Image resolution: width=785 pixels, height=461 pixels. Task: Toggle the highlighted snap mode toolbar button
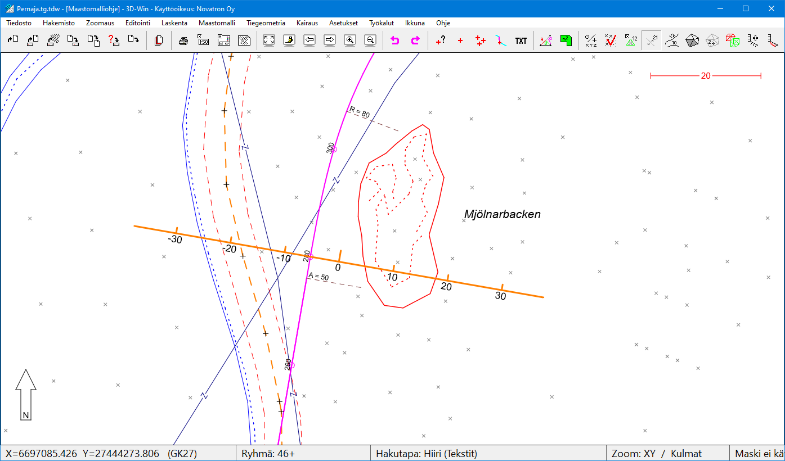(651, 40)
